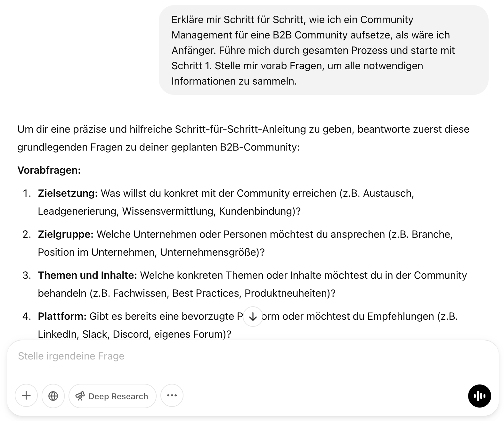504x421 pixels.
Task: Click the 'Position im Unternehmen, Unternehmensgröße' line
Action: [151, 252]
